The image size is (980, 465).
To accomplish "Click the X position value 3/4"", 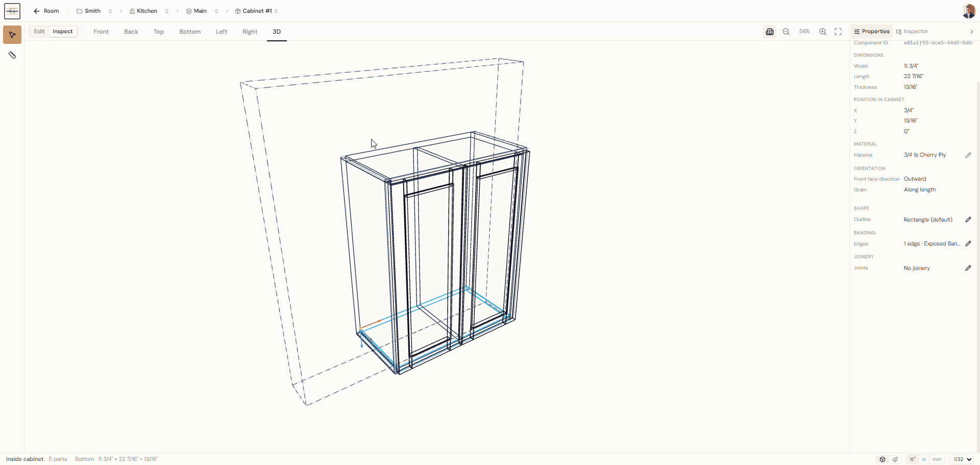I will [909, 110].
